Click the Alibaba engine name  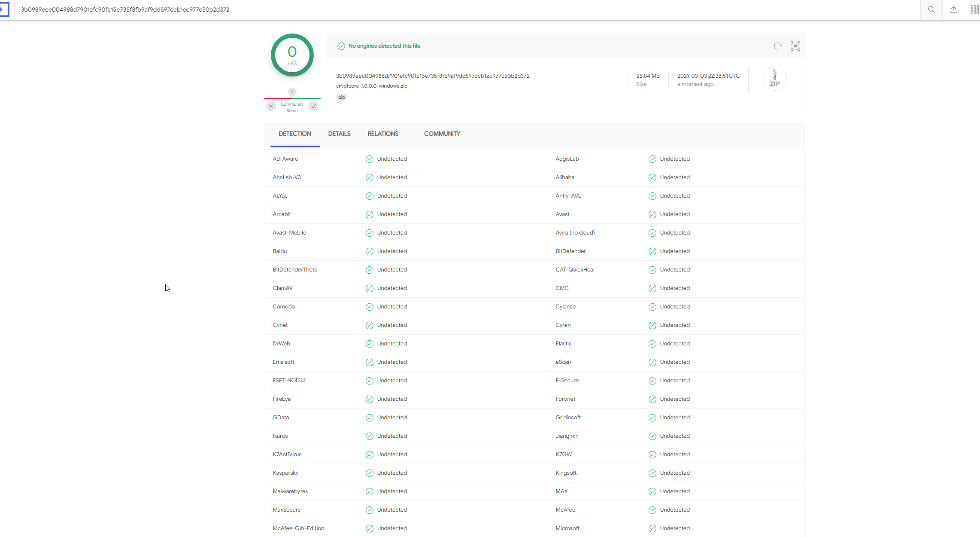pos(565,177)
